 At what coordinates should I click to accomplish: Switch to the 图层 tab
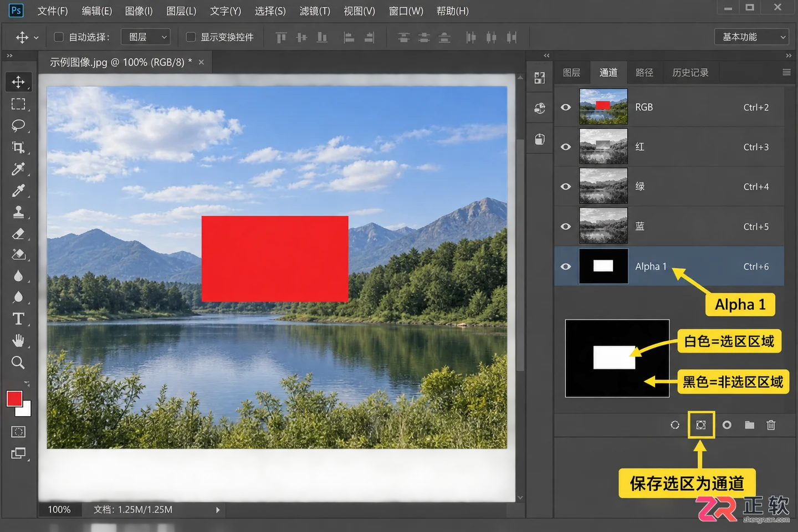(571, 73)
